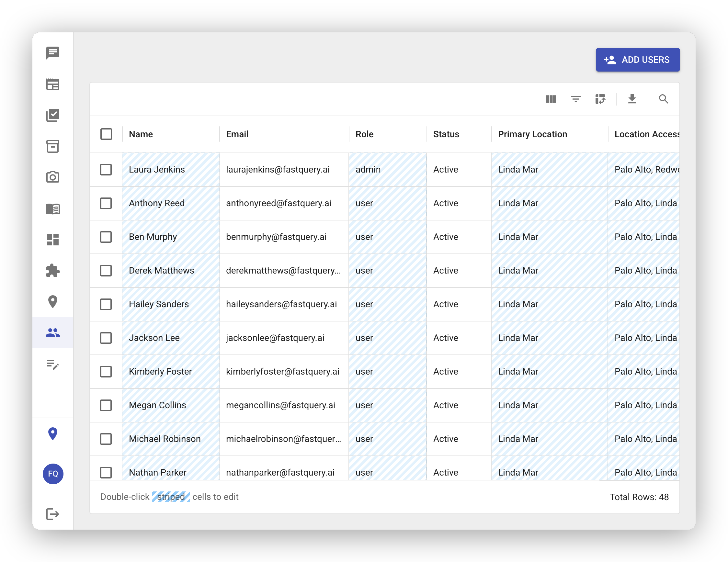
Task: Check the checkbox for Laura Jenkins
Action: pos(106,170)
